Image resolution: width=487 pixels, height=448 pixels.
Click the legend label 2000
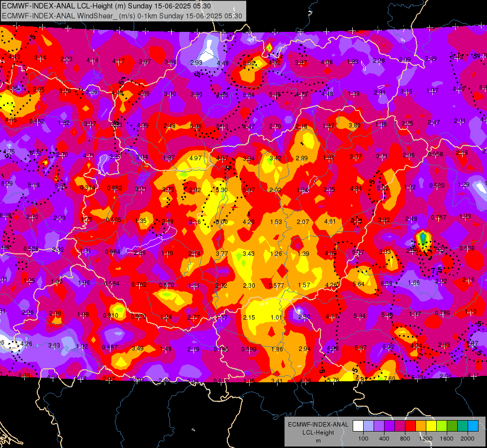[x=468, y=439]
